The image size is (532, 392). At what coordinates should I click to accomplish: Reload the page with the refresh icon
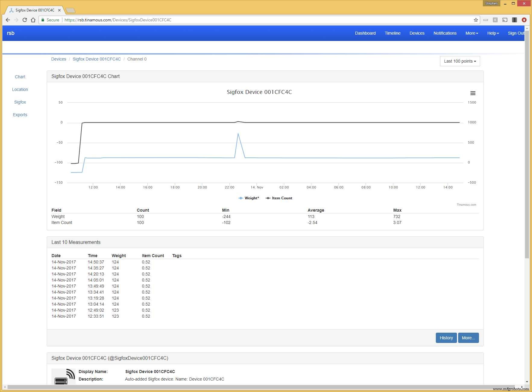point(25,20)
